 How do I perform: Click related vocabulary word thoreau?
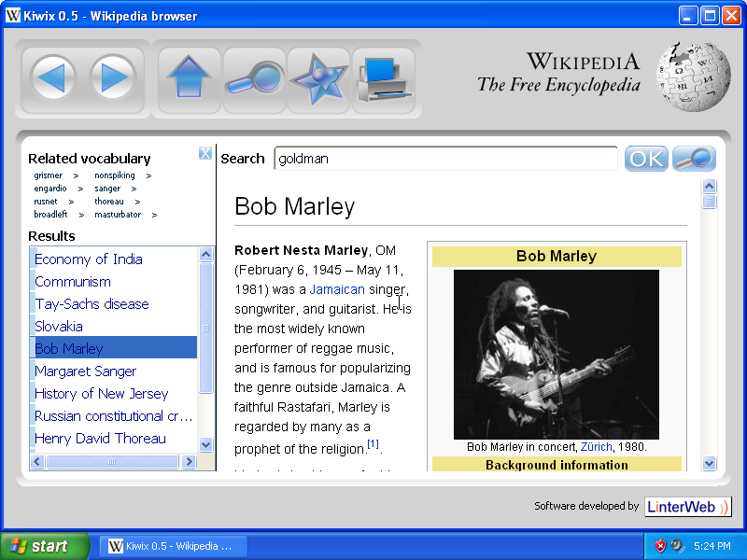tap(108, 202)
